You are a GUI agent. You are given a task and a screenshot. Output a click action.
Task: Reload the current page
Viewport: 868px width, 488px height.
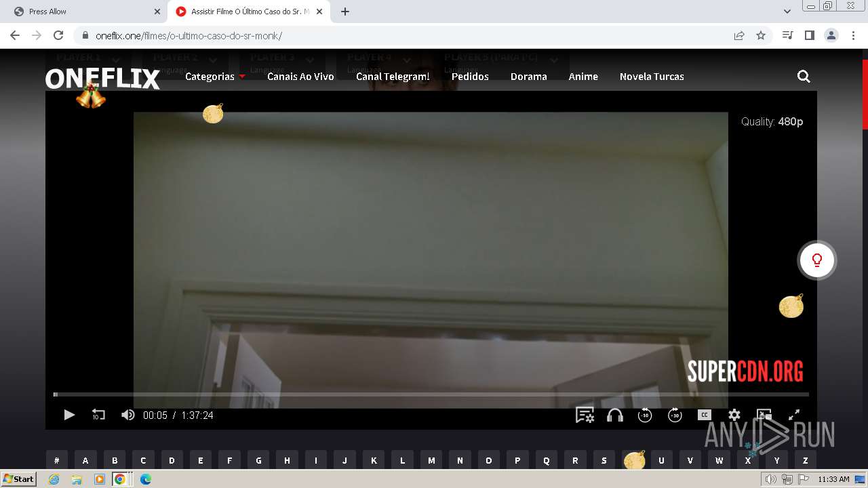[x=58, y=35]
